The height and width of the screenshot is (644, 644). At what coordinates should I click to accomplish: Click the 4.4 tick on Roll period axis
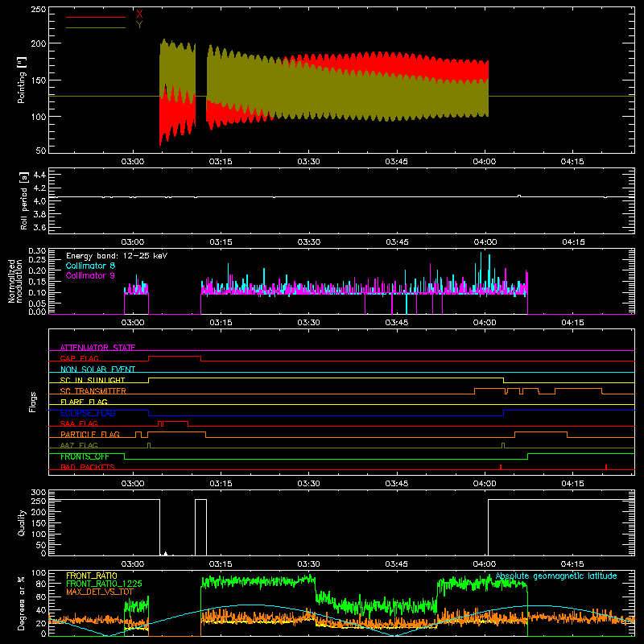(x=39, y=175)
